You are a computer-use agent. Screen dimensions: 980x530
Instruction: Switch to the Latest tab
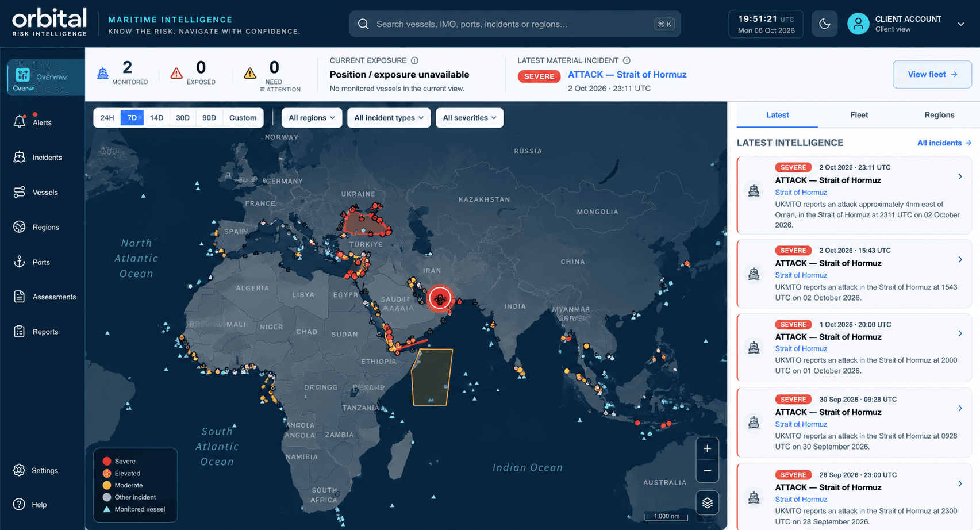tap(777, 115)
